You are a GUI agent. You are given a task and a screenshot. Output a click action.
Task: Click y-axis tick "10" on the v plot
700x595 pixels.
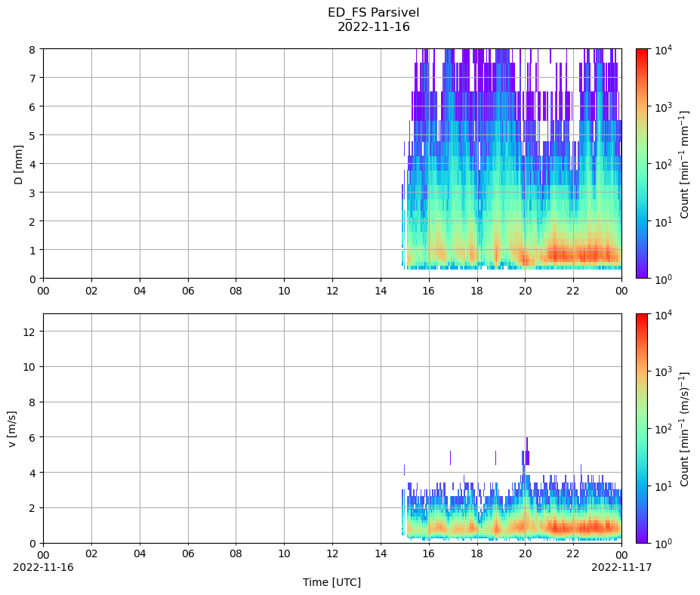click(x=30, y=367)
